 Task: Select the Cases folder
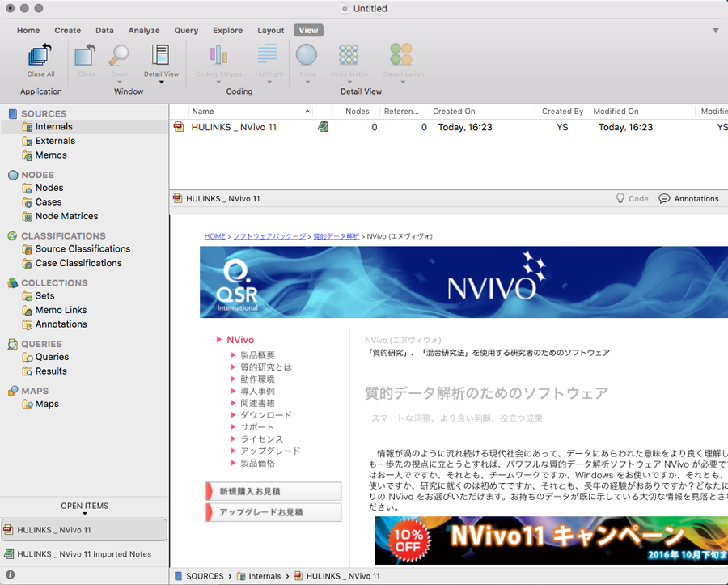point(49,202)
